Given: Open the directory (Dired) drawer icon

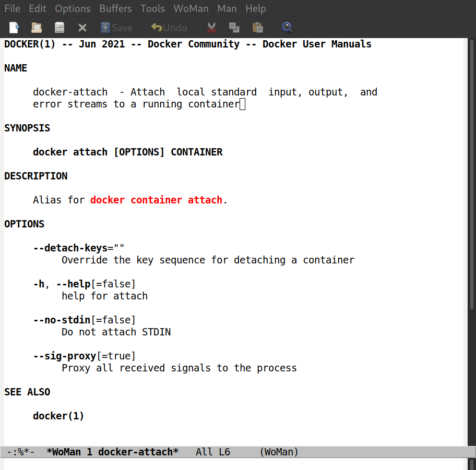Looking at the screenshot, I should click(x=59, y=28).
